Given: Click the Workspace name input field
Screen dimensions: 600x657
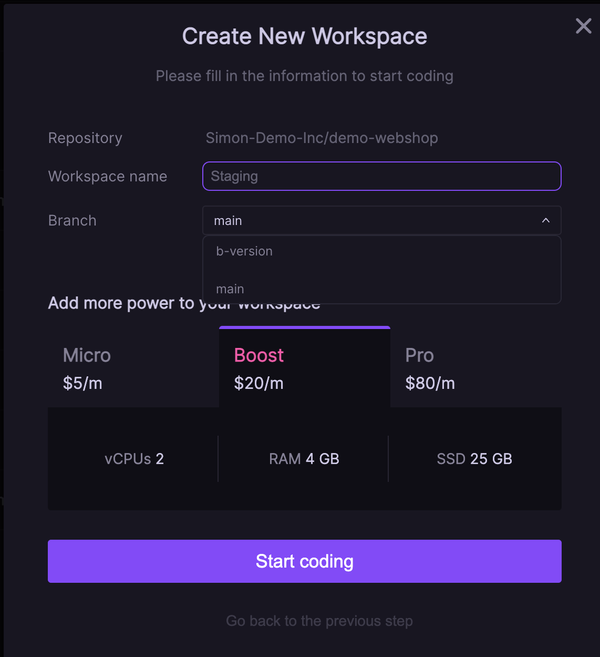Looking at the screenshot, I should click(381, 176).
